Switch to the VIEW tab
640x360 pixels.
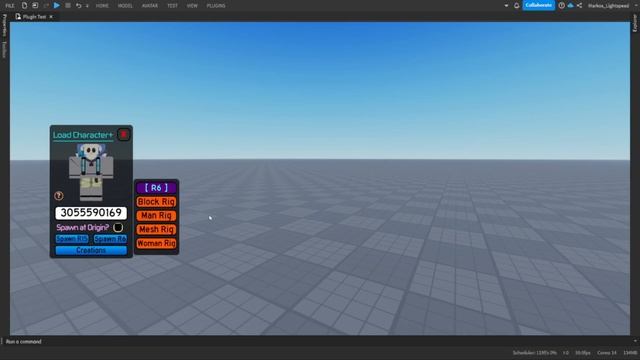[x=192, y=6]
